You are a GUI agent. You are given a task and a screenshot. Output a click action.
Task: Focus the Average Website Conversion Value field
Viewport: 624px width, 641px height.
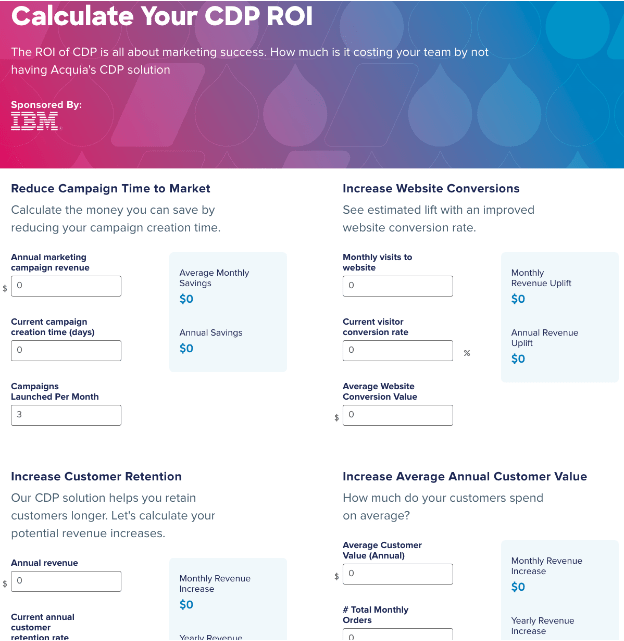tap(397, 415)
